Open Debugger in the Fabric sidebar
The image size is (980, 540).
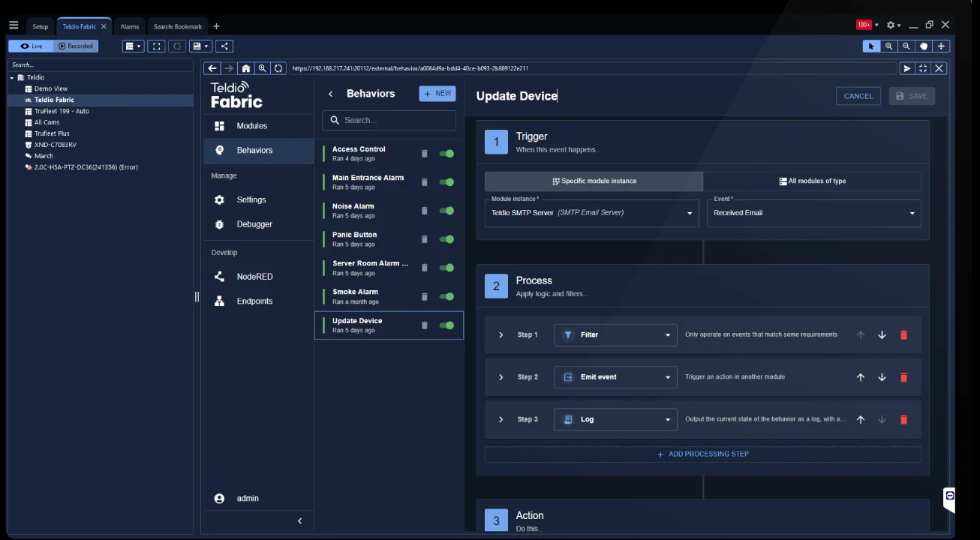258,224
